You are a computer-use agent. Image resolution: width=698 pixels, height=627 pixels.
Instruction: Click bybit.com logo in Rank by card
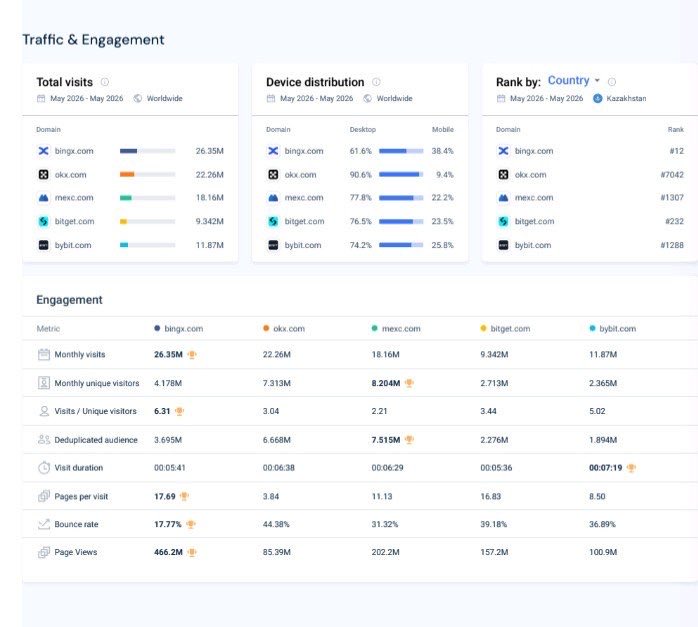(503, 245)
